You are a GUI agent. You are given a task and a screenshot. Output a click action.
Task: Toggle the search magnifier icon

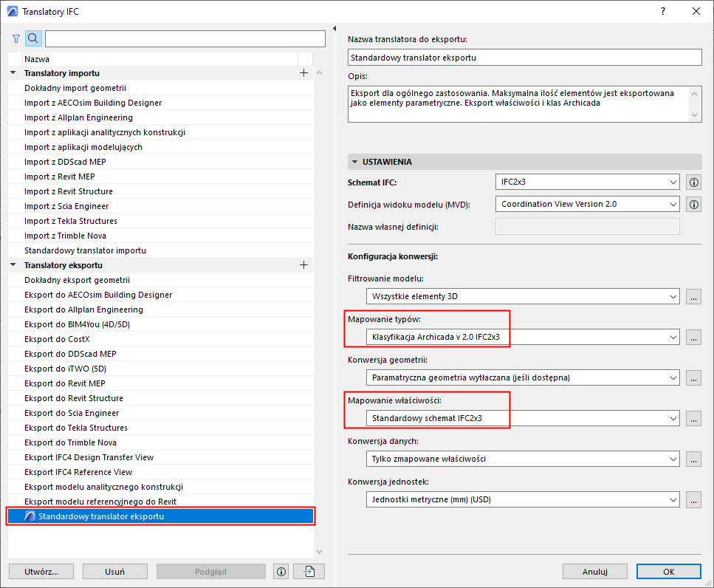point(33,38)
